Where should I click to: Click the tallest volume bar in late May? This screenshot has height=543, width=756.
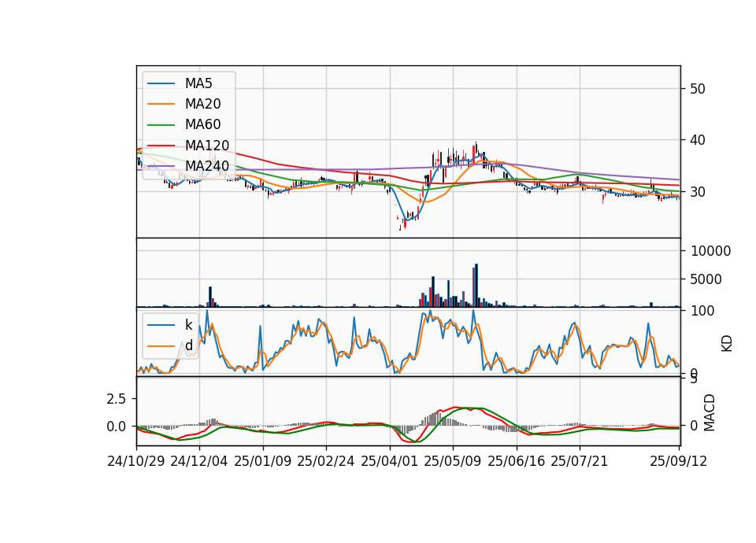(476, 285)
